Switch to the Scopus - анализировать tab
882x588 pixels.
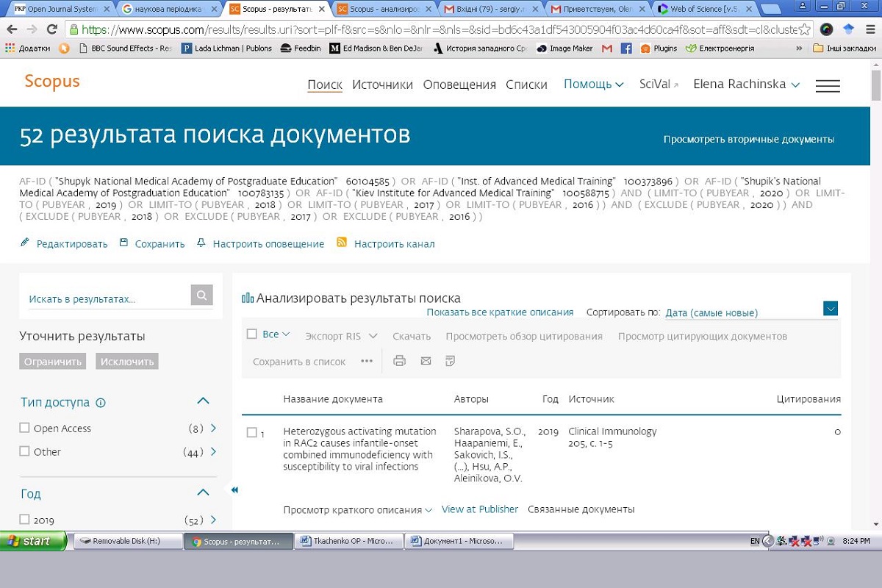(x=382, y=10)
